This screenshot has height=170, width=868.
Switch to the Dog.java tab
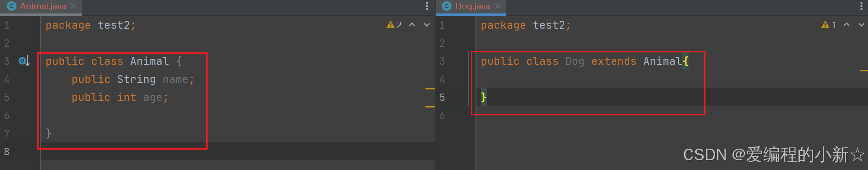click(x=472, y=6)
